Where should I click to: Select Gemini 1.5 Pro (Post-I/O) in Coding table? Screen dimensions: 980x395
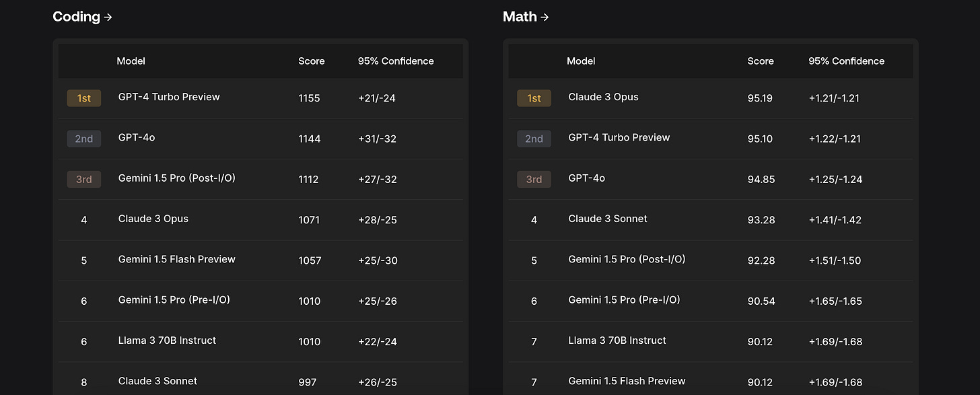tap(177, 178)
